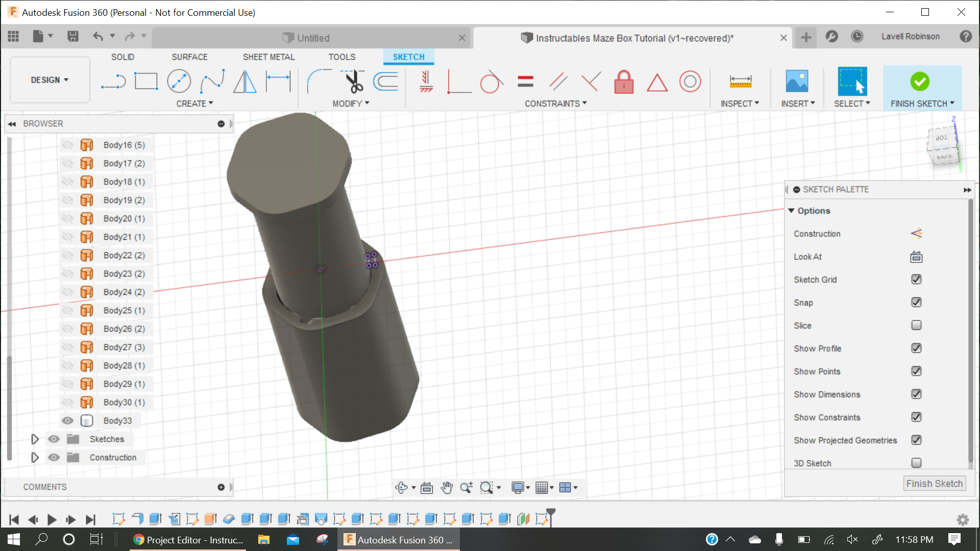Open the INSPECT dropdown menu
The image size is (980, 551).
coord(740,104)
